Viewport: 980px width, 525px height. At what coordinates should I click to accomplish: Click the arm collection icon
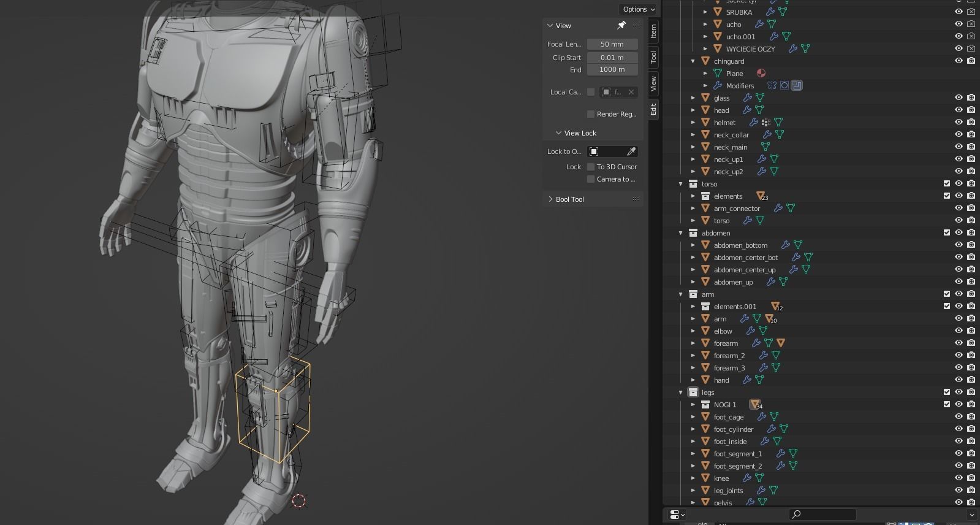[x=693, y=294]
